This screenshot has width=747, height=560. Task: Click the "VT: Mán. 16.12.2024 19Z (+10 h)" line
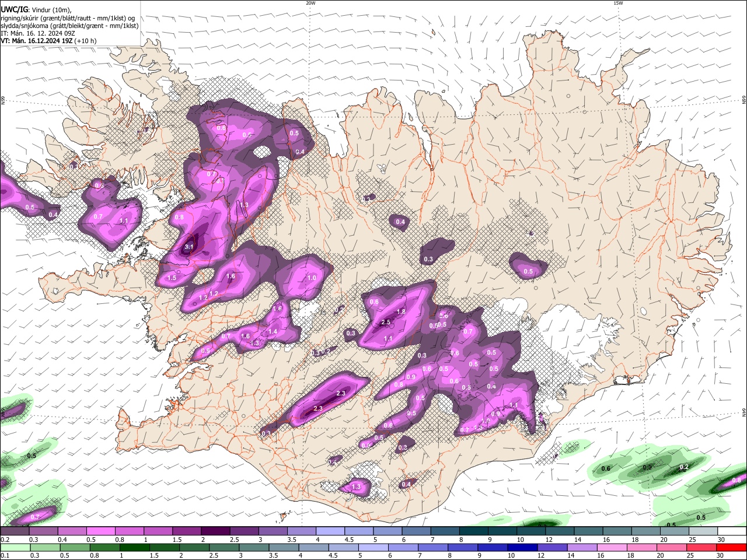pyautogui.click(x=48, y=41)
